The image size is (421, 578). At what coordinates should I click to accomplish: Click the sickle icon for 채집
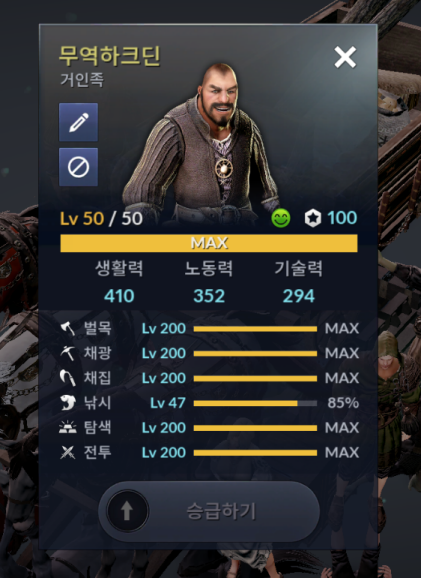click(x=67, y=378)
